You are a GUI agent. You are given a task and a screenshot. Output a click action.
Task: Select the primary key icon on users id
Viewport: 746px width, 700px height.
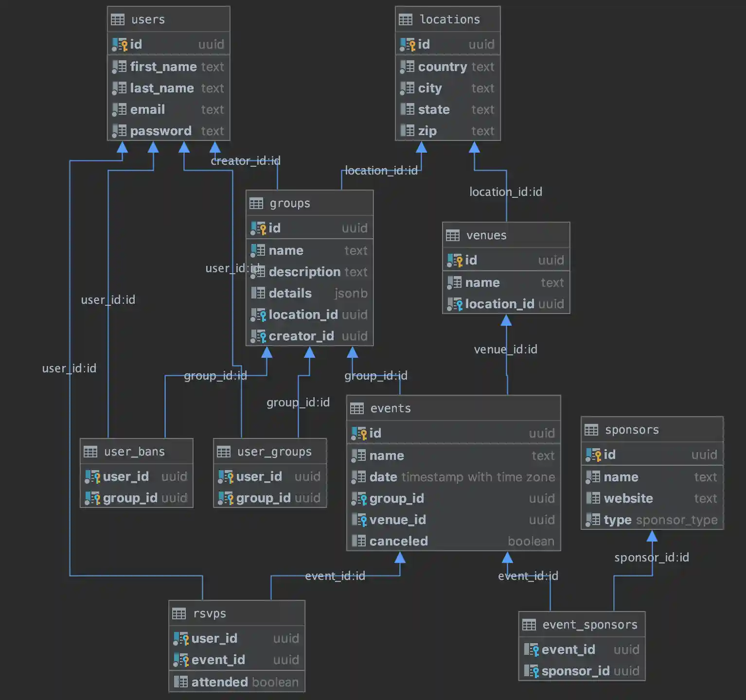[119, 44]
